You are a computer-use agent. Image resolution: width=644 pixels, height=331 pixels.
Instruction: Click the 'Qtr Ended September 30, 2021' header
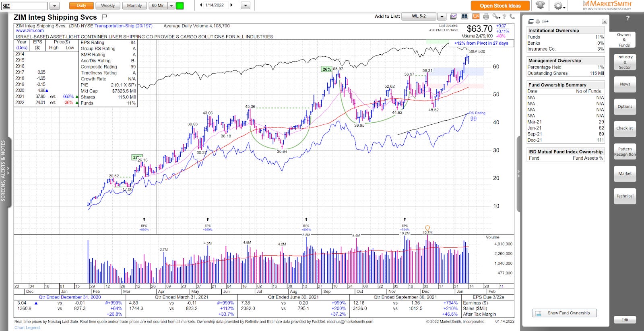(405, 297)
